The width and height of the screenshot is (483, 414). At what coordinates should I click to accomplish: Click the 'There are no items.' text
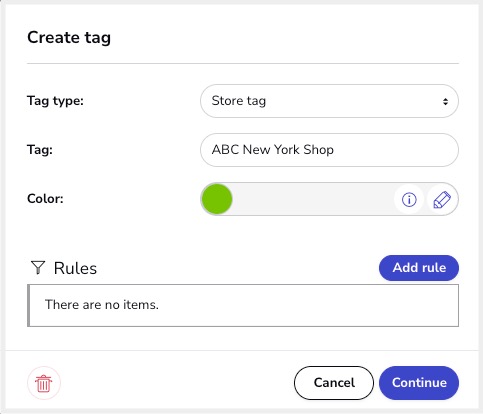click(x=102, y=305)
